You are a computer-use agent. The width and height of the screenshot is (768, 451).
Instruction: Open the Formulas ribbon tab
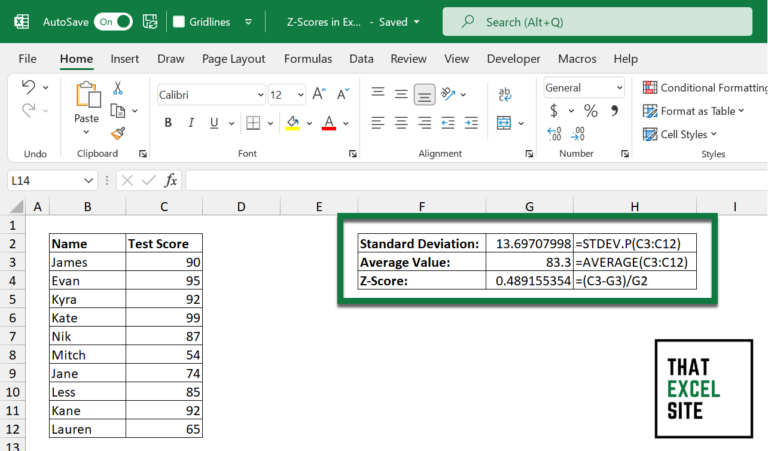(308, 59)
